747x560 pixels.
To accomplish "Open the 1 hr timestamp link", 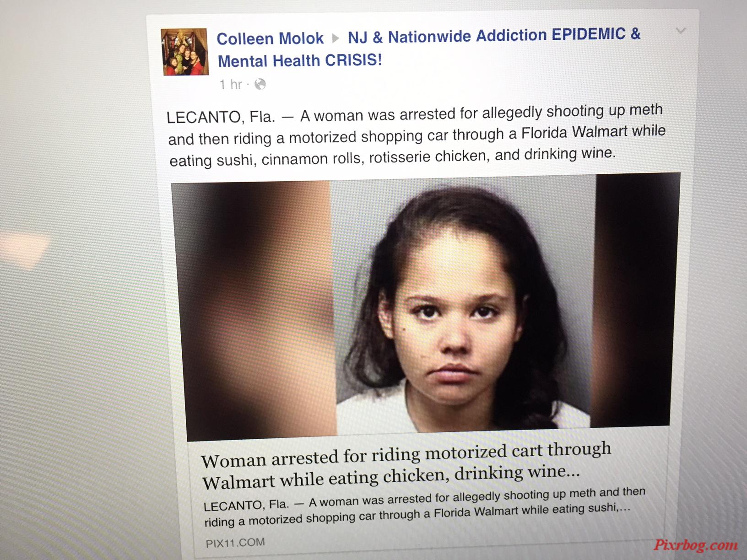I will pos(231,85).
